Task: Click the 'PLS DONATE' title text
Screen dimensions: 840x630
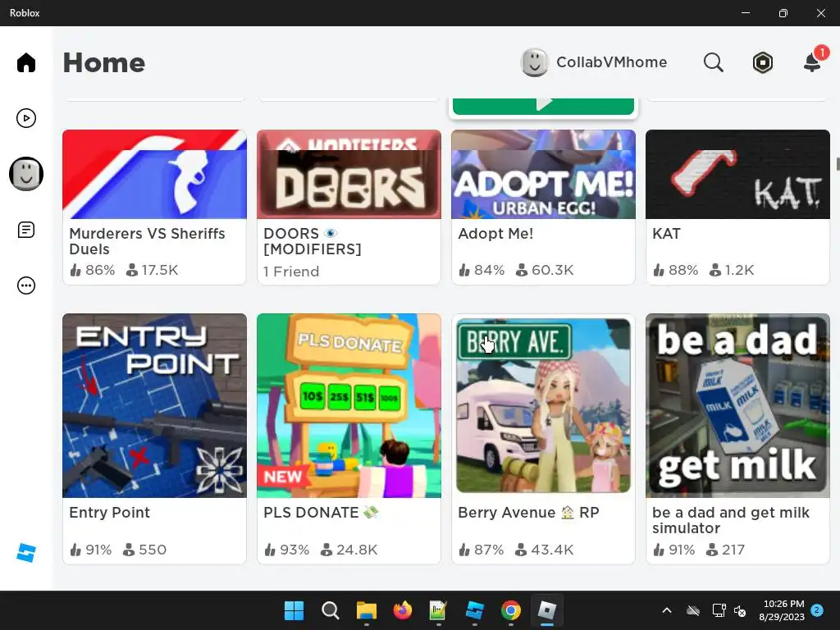Action: tap(321, 513)
